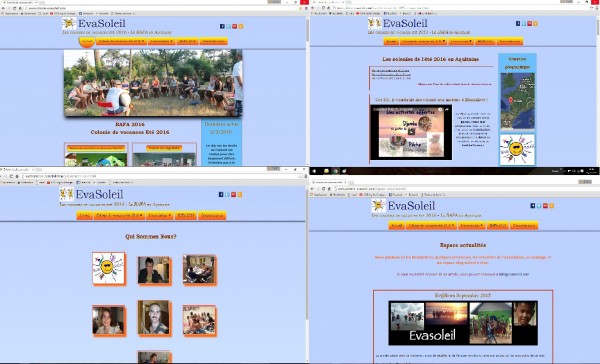Open the YouTube icon in the Espace actualités window
The image size is (600, 364).
pos(545,206)
